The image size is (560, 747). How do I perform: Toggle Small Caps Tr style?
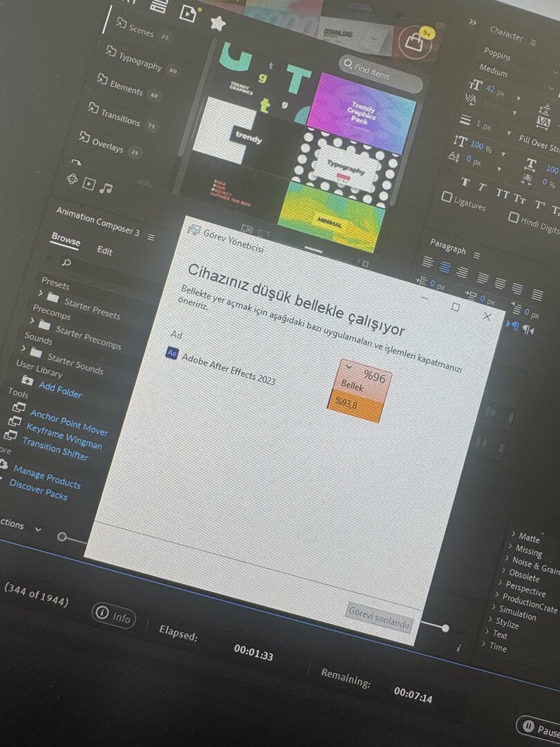519,199
